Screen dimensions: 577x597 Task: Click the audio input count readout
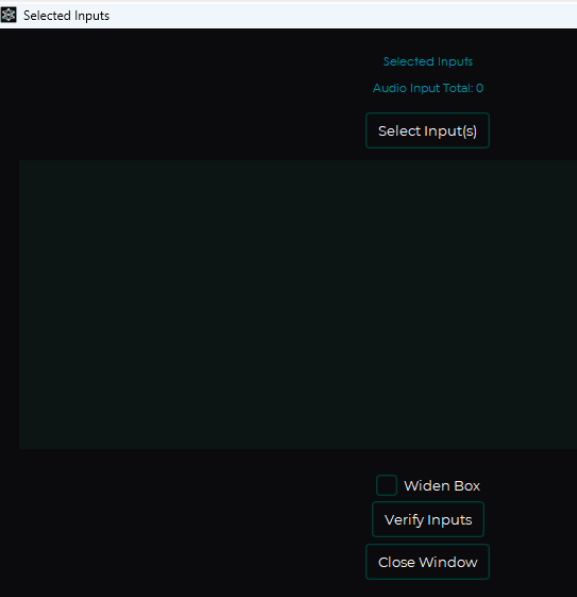428,88
